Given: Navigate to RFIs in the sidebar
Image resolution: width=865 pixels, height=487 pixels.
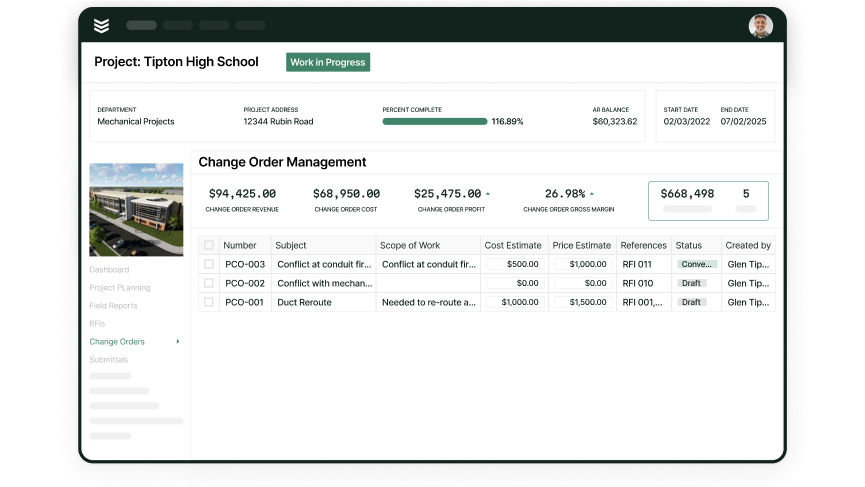Looking at the screenshot, I should (97, 324).
